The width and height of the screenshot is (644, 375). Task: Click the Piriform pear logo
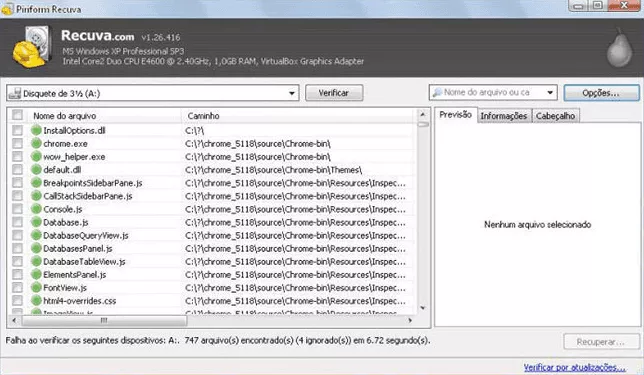[x=619, y=48]
